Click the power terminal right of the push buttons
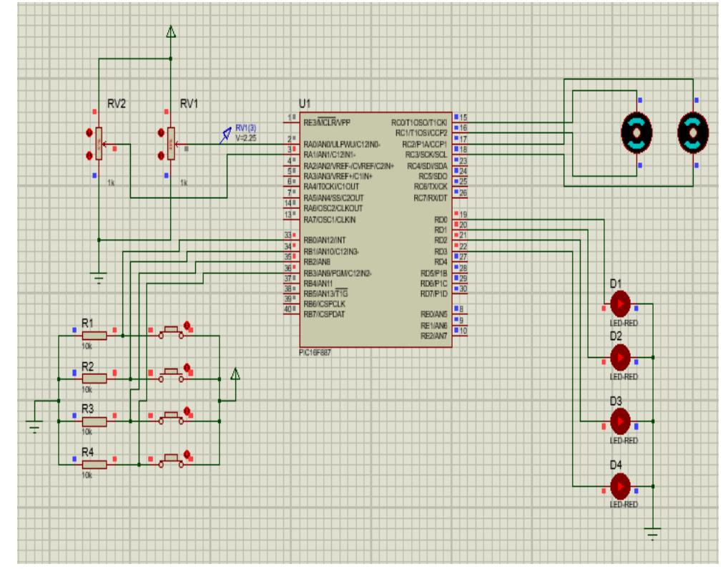The height and width of the screenshot is (569, 728). pyautogui.click(x=235, y=374)
